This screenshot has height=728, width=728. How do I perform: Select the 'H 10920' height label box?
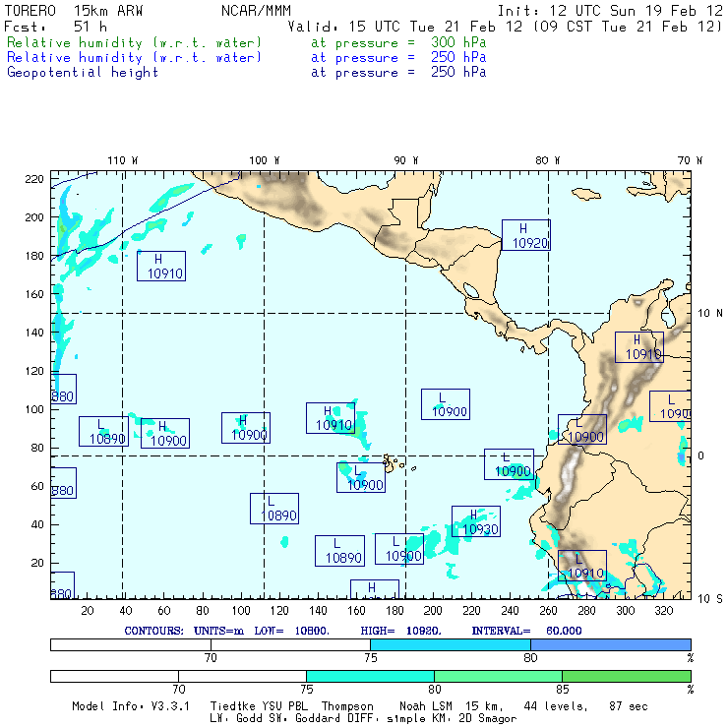point(526,235)
